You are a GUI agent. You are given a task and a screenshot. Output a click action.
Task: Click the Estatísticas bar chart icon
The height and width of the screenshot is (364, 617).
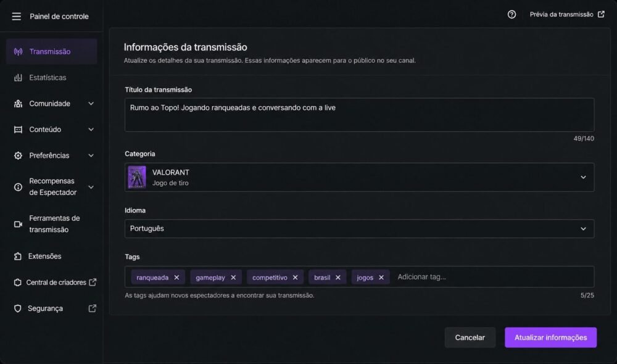pyautogui.click(x=18, y=78)
